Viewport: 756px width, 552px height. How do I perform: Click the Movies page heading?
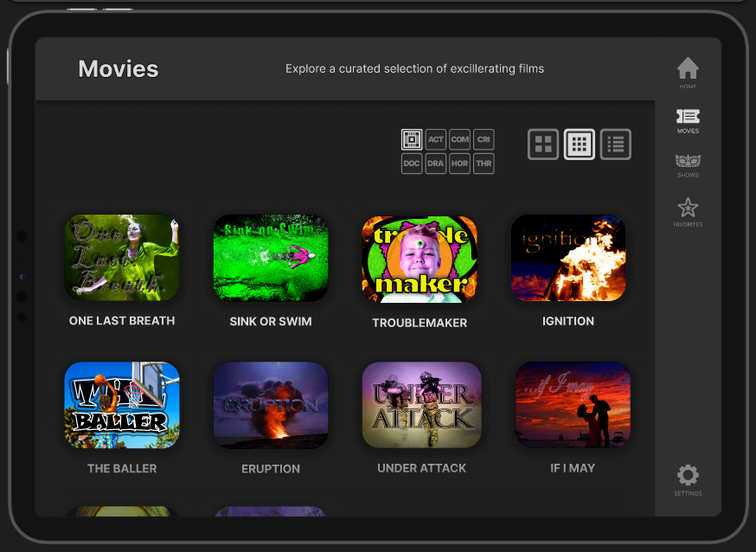(119, 68)
